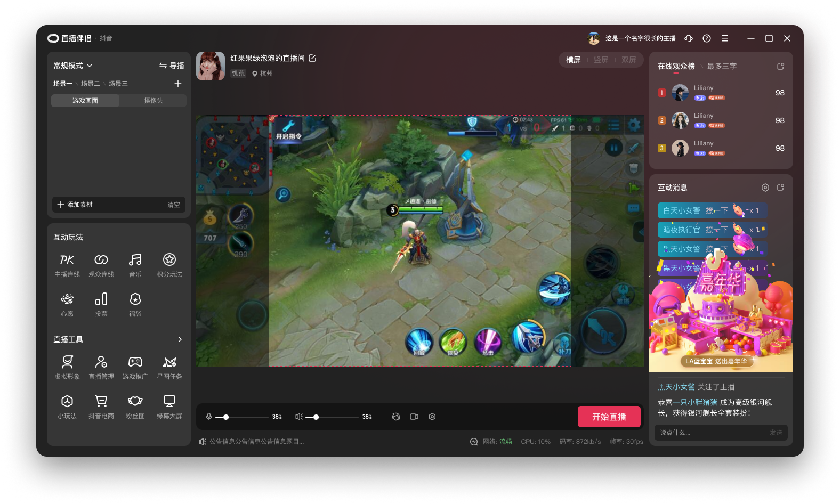The height and width of the screenshot is (504, 840).
Task: Open the streamer profile avatar
Action: click(x=594, y=38)
